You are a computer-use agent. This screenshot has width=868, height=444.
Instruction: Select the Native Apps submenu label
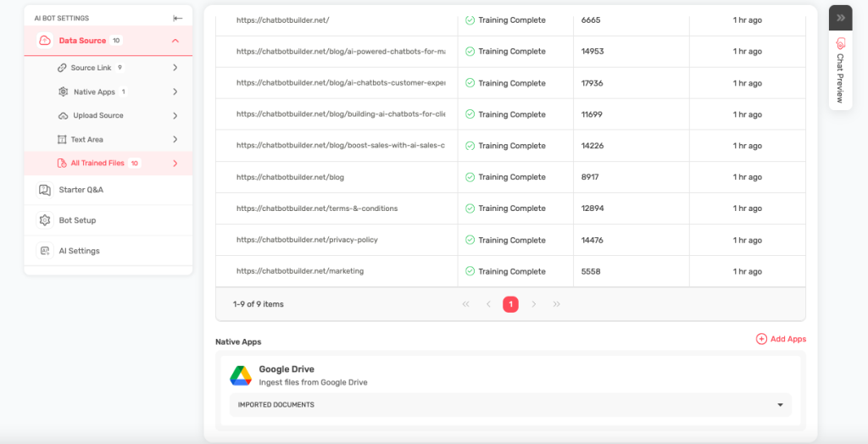tap(94, 92)
